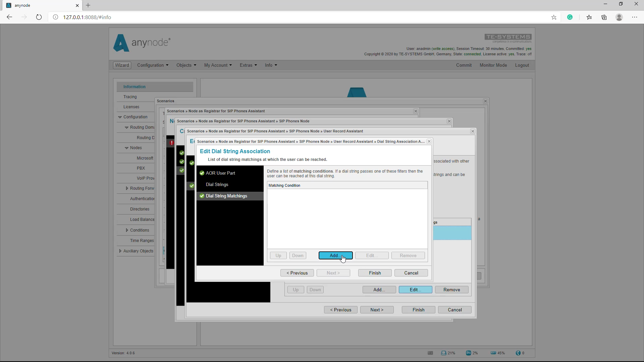
Task: Select Licenses in the sidebar
Action: (x=131, y=107)
